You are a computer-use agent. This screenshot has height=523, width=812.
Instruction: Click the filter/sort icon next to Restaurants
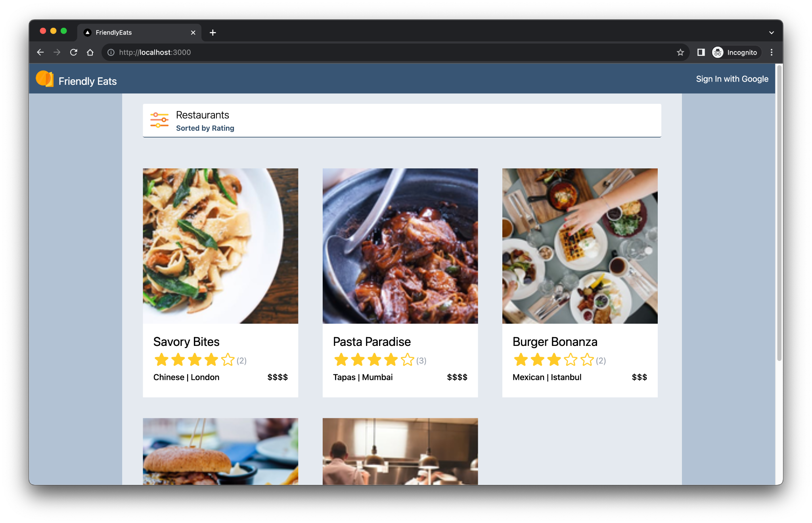(160, 121)
